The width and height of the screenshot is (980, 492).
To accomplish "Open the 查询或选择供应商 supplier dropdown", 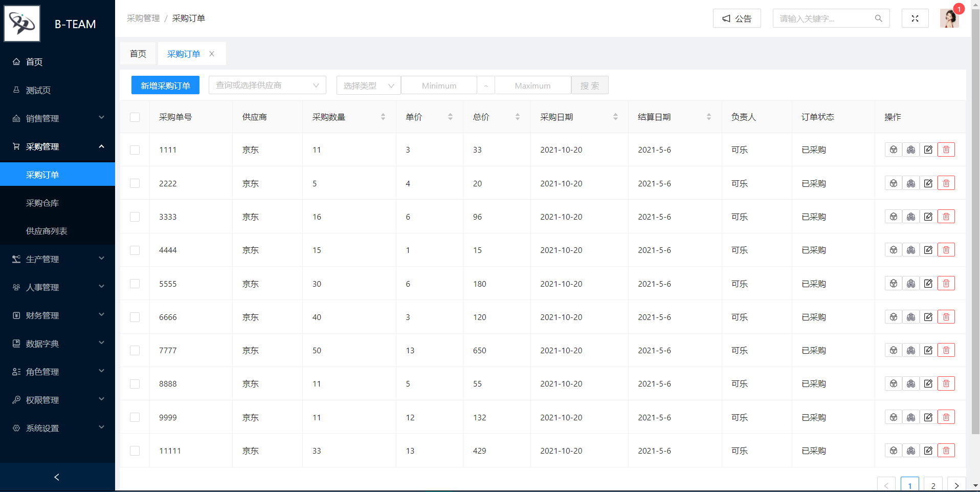I will pos(268,85).
